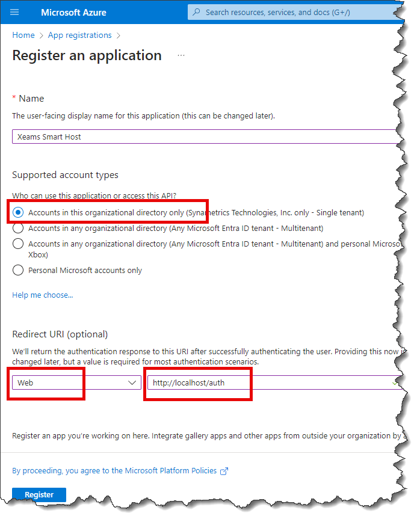This screenshot has width=420, height=522.
Task: Click the ellipsis beside Register an application
Action: tap(181, 55)
